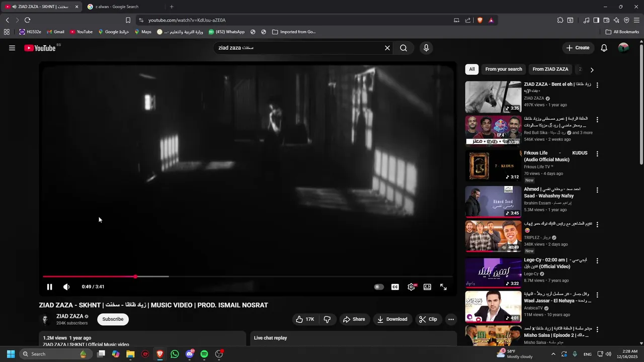Open options for Frkous Life KUDUS video
The height and width of the screenshot is (362, 644).
click(x=597, y=154)
